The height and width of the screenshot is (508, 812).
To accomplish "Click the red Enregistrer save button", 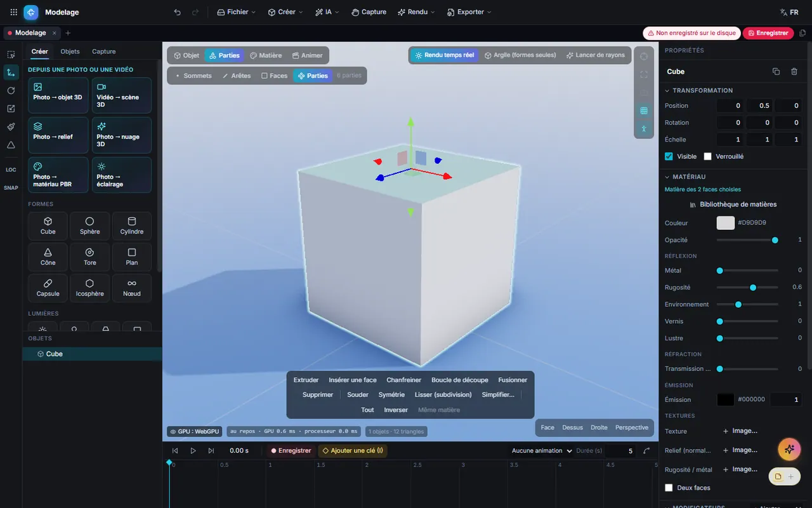I will pyautogui.click(x=768, y=33).
